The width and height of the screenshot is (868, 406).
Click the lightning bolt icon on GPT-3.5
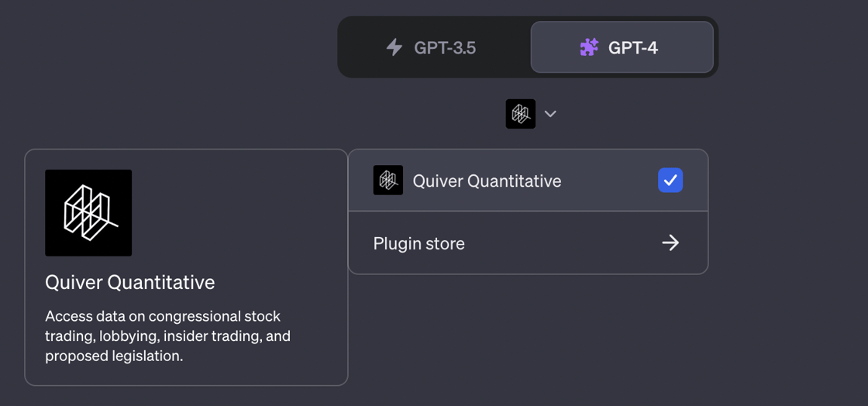[394, 47]
